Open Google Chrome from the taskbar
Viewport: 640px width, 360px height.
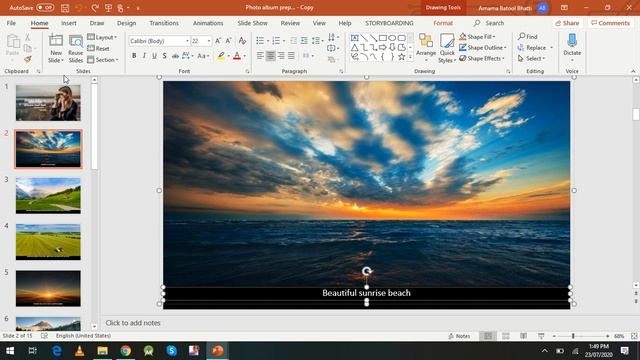(x=126, y=351)
